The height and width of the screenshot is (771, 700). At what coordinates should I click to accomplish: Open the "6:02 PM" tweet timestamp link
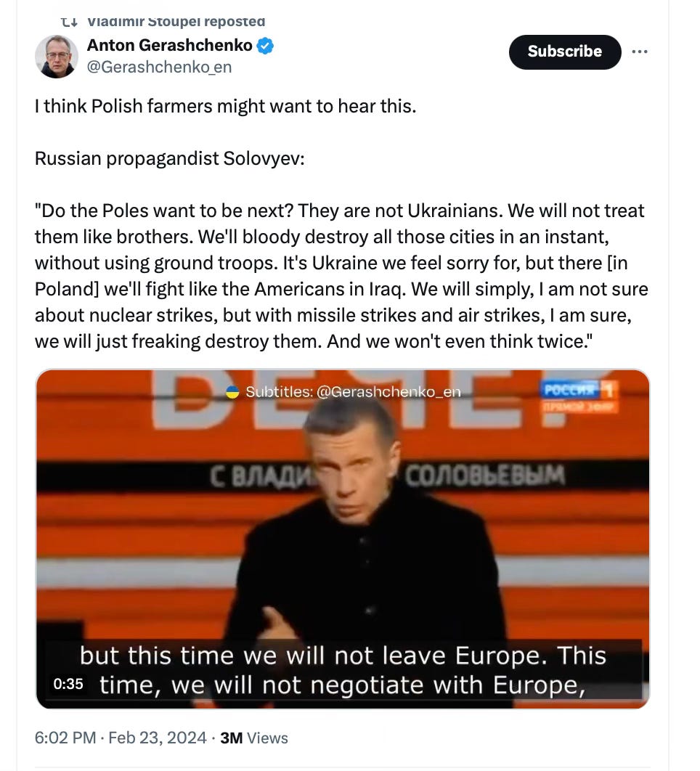65,738
